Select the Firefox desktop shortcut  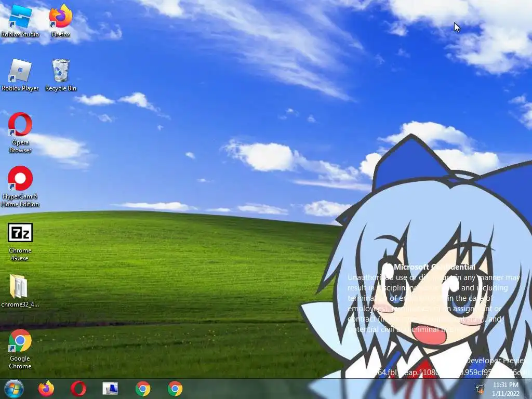click(x=61, y=21)
